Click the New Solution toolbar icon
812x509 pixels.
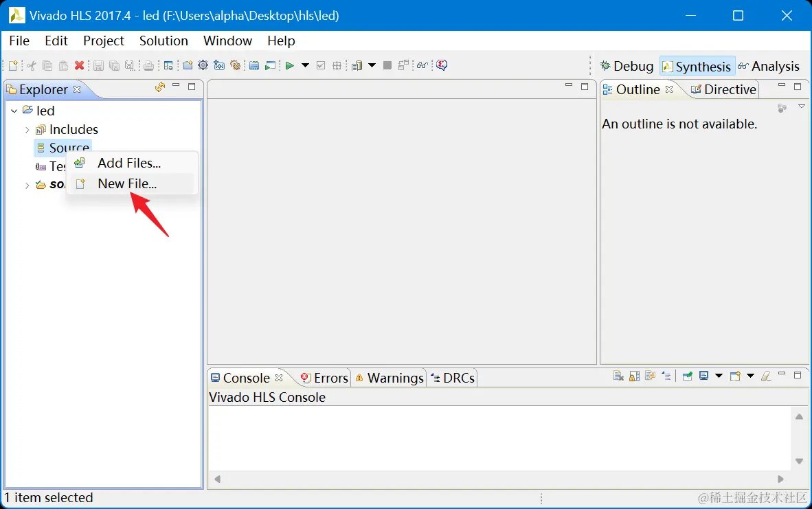pos(219,65)
